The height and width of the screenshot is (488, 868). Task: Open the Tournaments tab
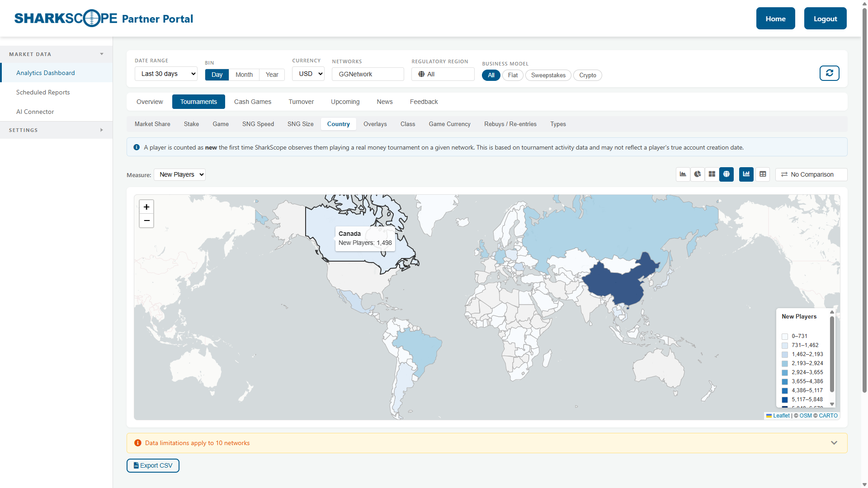(198, 102)
